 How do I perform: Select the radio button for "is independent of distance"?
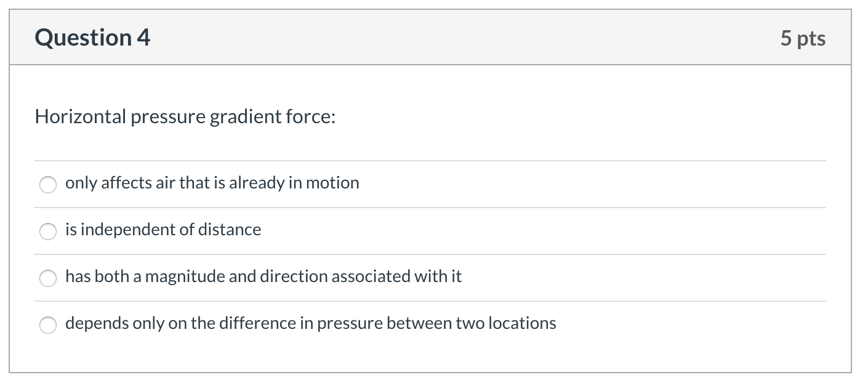point(48,232)
